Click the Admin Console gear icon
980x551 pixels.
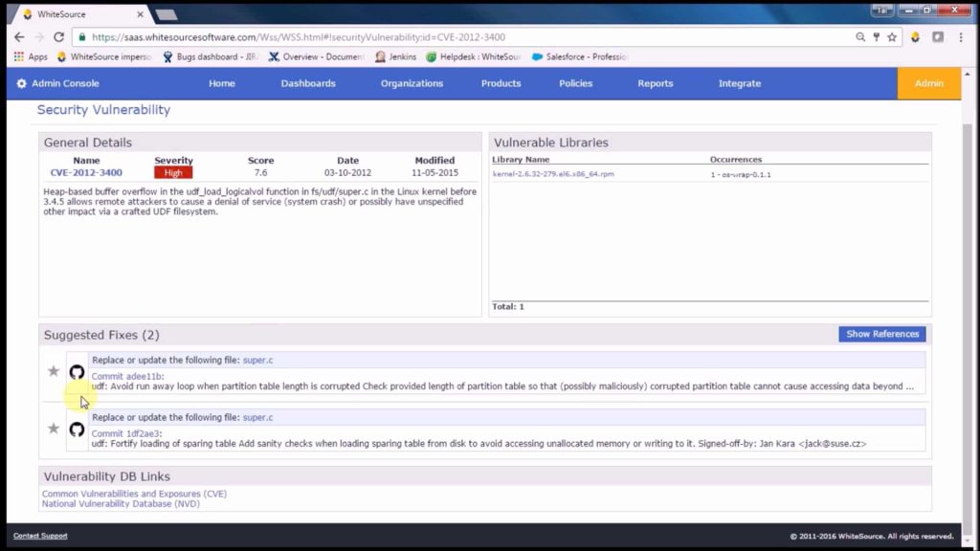[x=22, y=84]
